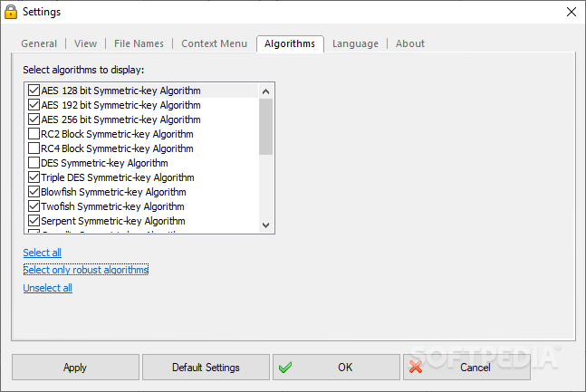Check the DES Symmetric-key Algorithm box
The width and height of the screenshot is (586, 392).
point(34,163)
